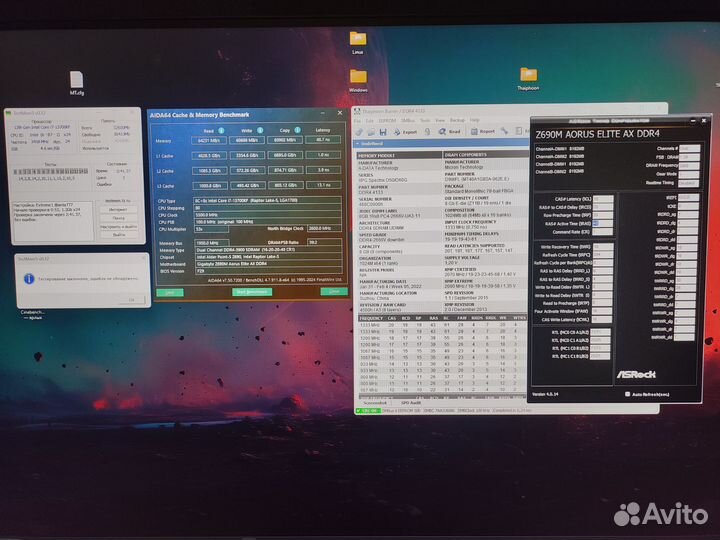Click the Выйти button in TestMem5
Viewport: 720px width, 540px height.
pos(118,235)
